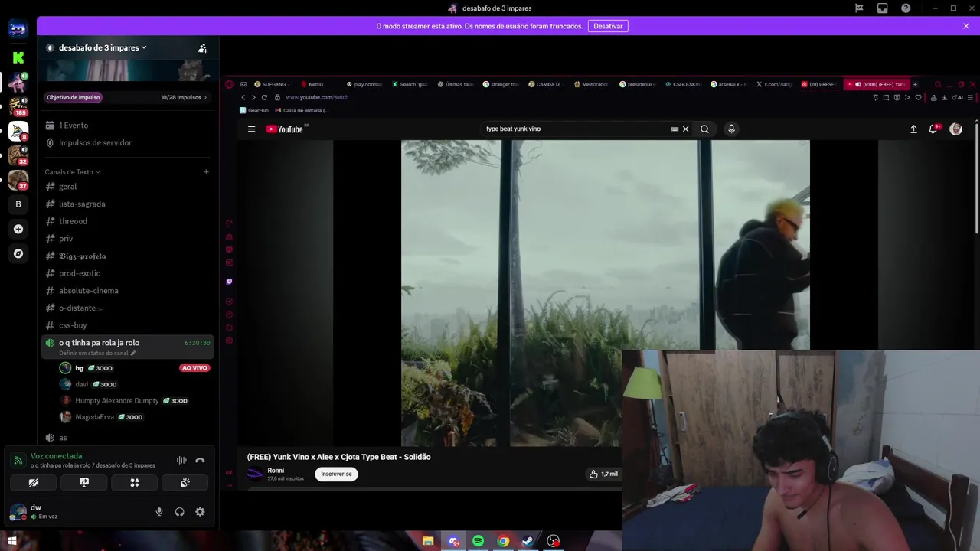Open Spotify from Windows taskbar
980x551 pixels.
click(x=478, y=541)
